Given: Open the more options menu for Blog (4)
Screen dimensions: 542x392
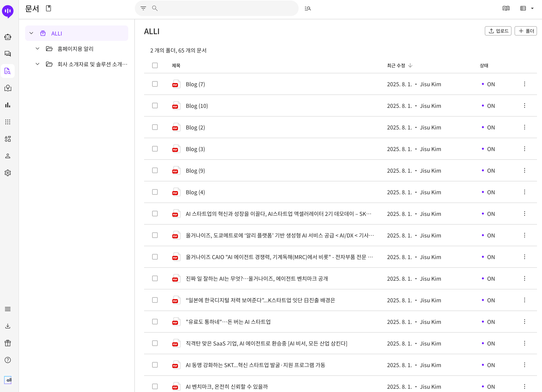Looking at the screenshot, I should coord(525,192).
